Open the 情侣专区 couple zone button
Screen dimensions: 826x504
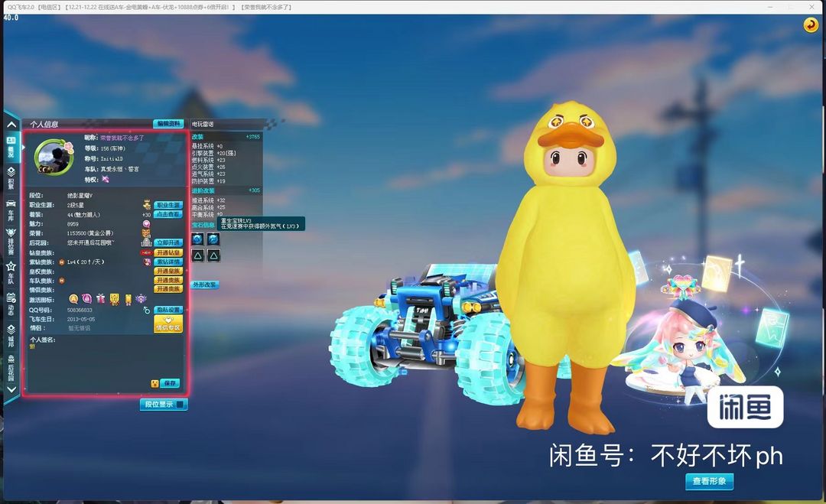tap(168, 324)
